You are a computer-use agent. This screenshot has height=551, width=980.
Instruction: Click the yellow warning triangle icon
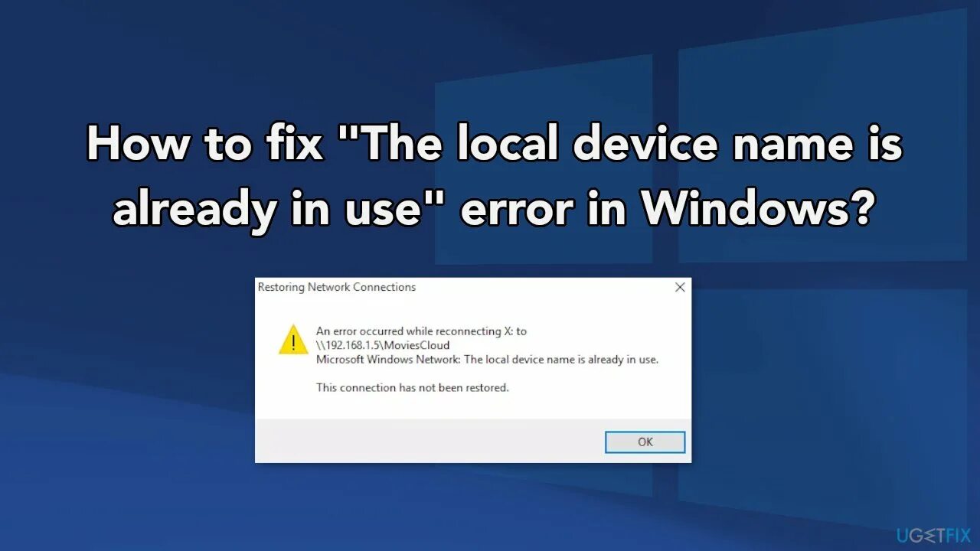pos(292,339)
